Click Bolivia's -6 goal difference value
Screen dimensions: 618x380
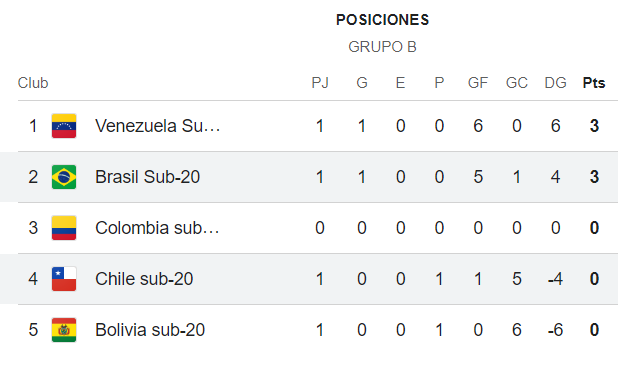[x=555, y=330]
